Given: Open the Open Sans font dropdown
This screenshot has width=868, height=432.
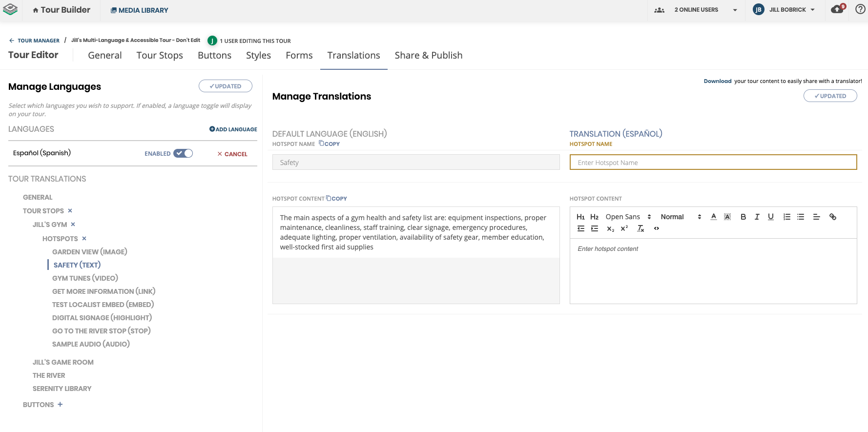Looking at the screenshot, I should (x=628, y=217).
